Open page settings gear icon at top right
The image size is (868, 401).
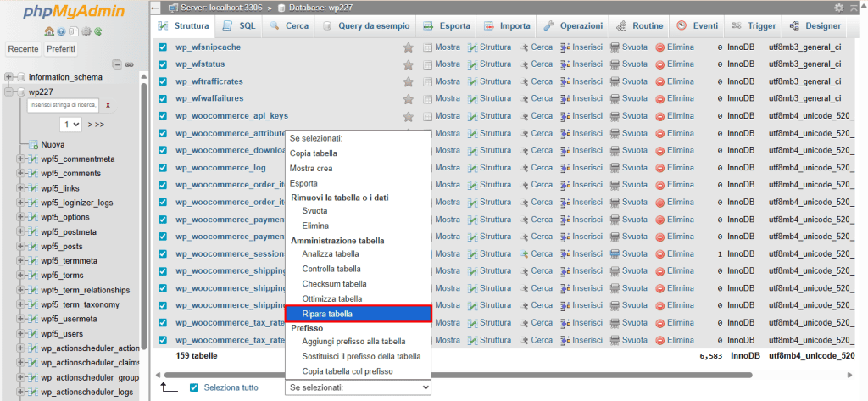tap(839, 8)
